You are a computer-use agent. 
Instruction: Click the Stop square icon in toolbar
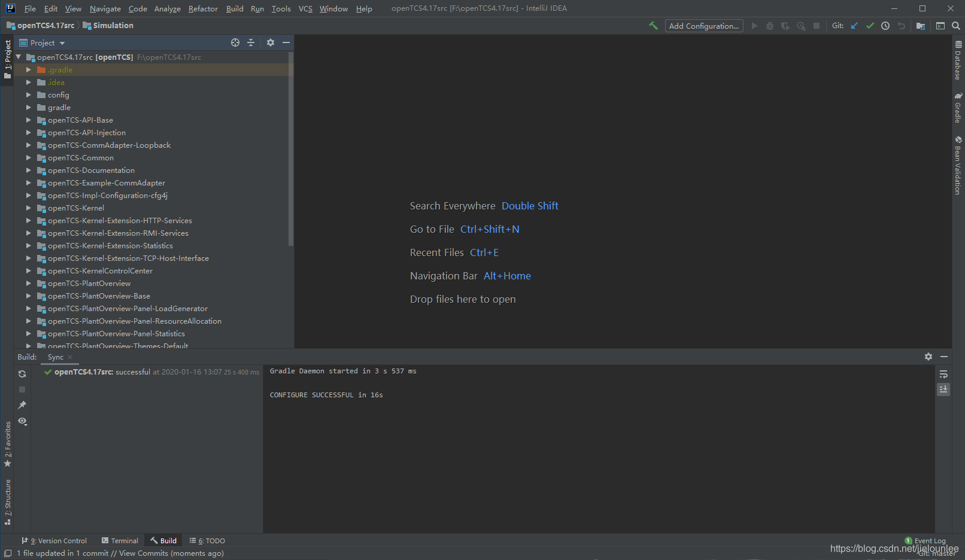click(x=817, y=26)
